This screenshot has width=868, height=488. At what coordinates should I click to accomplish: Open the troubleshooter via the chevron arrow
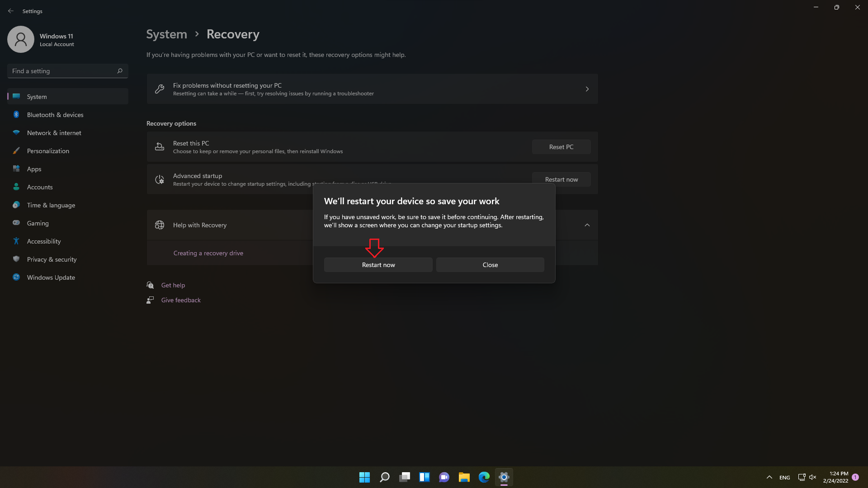(x=587, y=89)
